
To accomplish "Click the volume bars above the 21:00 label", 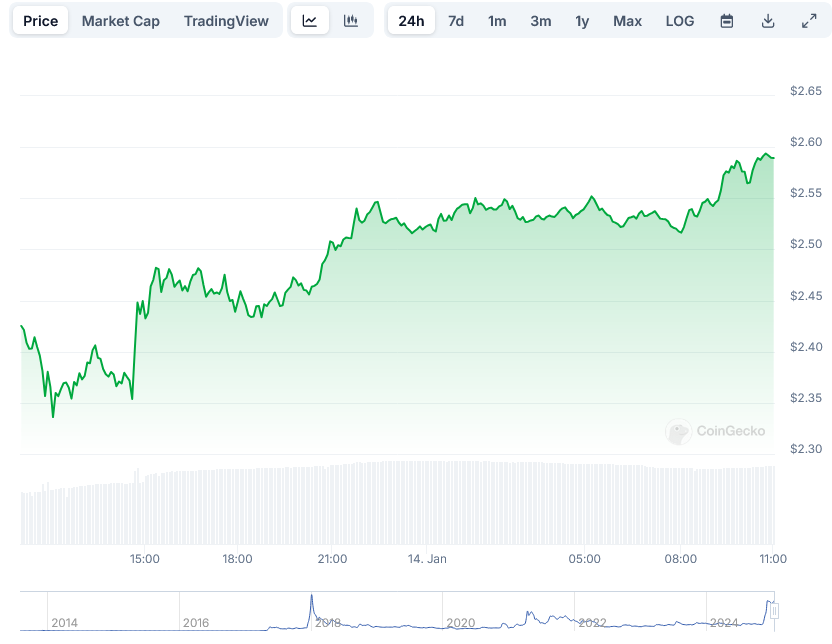I will pos(332,504).
